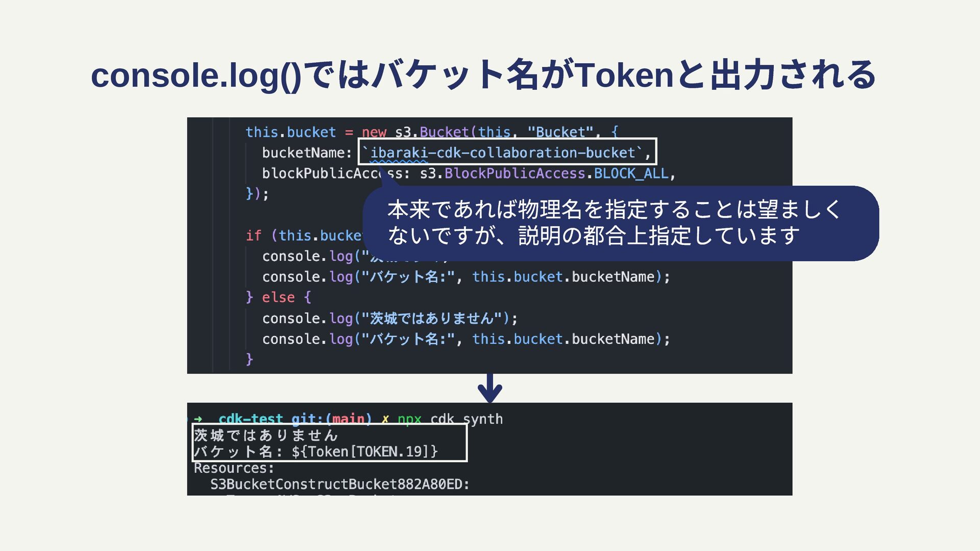Click the 'npx' command in the terminal
The height and width of the screenshot is (551, 980).
(x=409, y=419)
